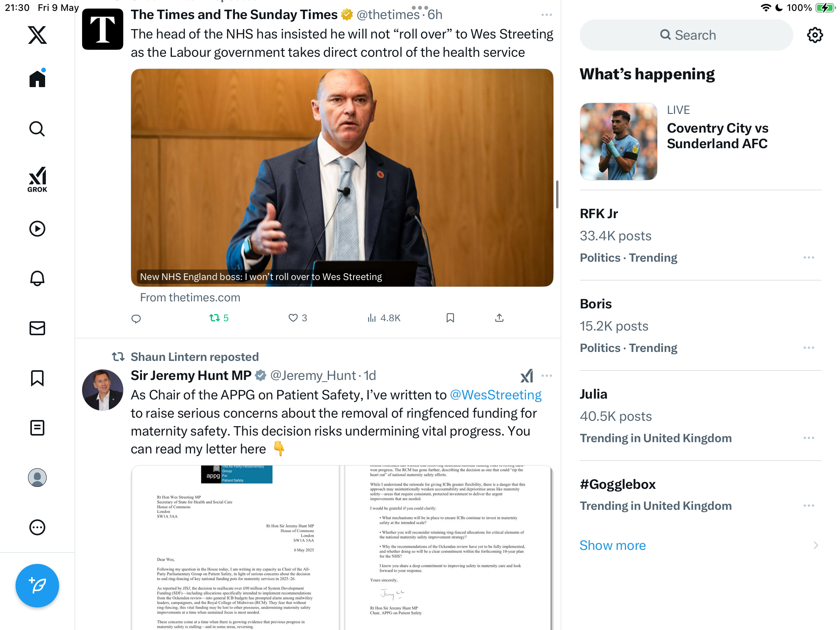Bookmark The Times post
The width and height of the screenshot is (840, 630).
450,318
